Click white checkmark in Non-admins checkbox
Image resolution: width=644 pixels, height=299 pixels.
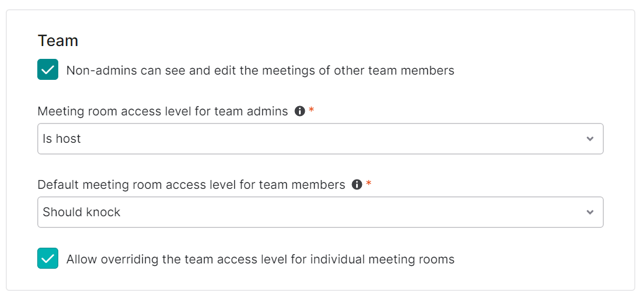(x=48, y=69)
